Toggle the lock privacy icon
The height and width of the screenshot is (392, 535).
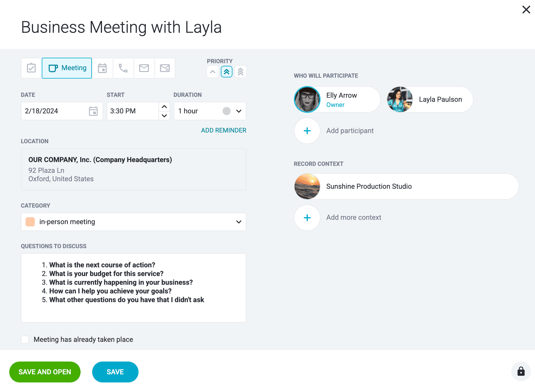click(521, 371)
